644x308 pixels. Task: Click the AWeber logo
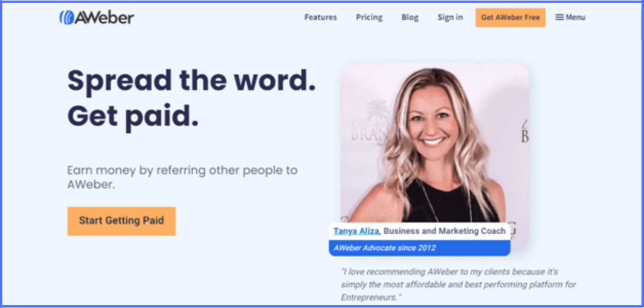(96, 17)
